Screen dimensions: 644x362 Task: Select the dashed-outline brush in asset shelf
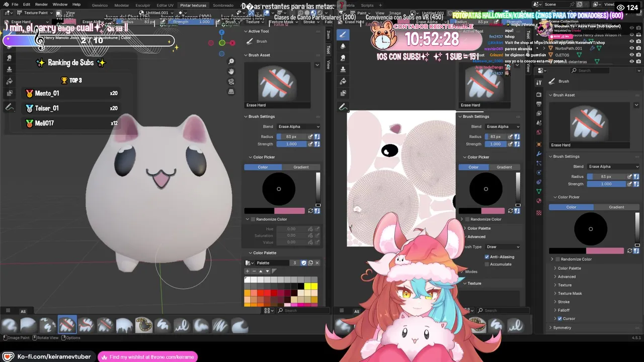144,325
